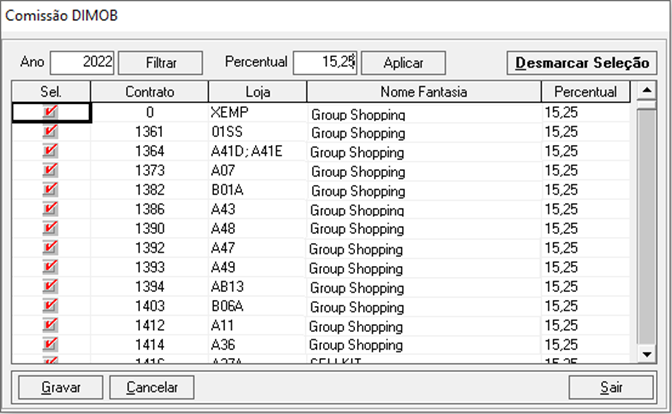The image size is (672, 414).
Task: Toggle the checkbox for contract 1394
Action: (50, 286)
